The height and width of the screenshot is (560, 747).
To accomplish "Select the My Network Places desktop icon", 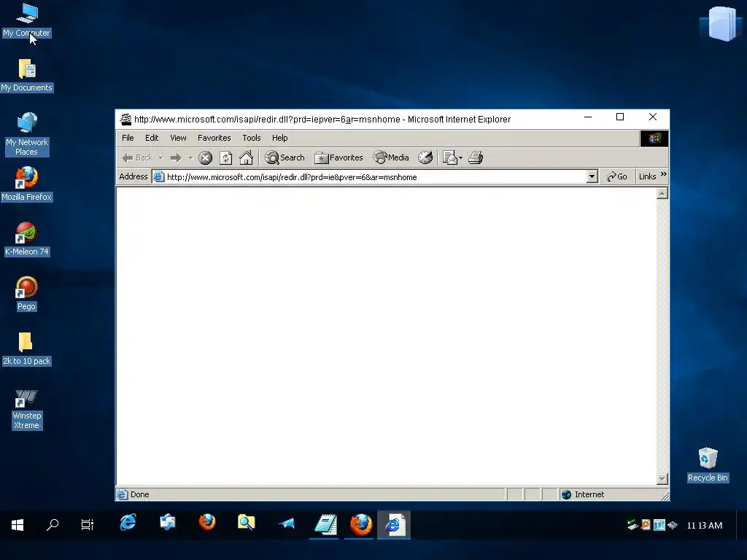I will [x=27, y=134].
